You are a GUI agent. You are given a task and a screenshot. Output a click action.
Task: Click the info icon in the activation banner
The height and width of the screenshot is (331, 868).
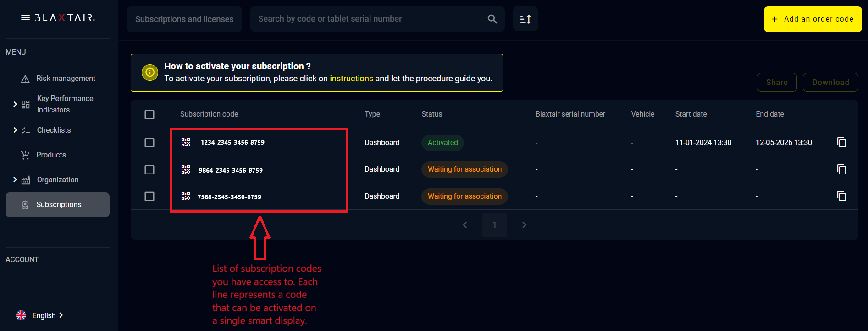pos(149,72)
